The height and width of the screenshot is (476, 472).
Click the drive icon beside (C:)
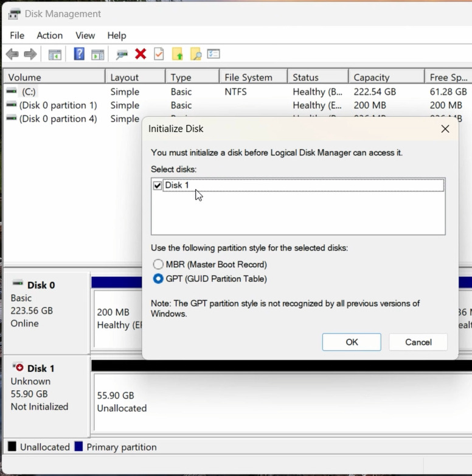pyautogui.click(x=12, y=91)
